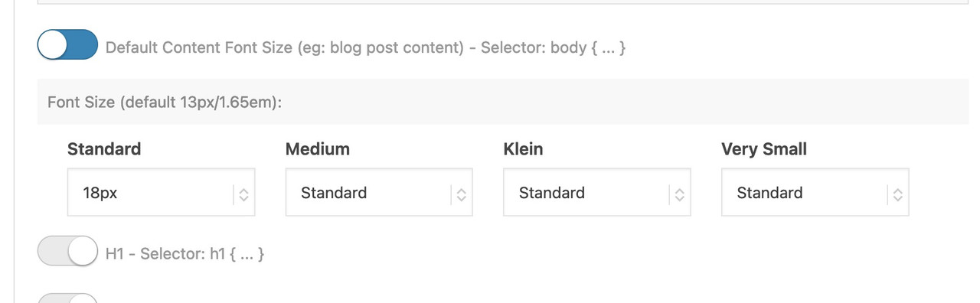
Task: Click the up-down arrows icon in the Klein select
Action: 679,195
